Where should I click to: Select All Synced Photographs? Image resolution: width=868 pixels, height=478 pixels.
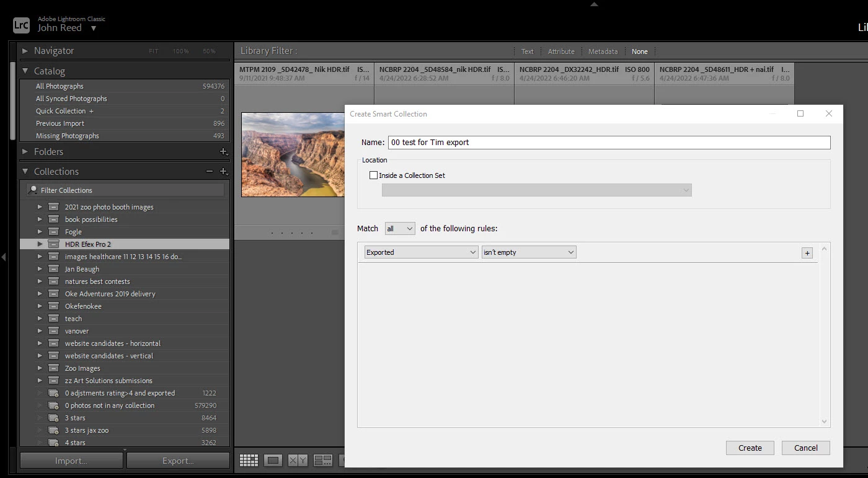click(125, 99)
